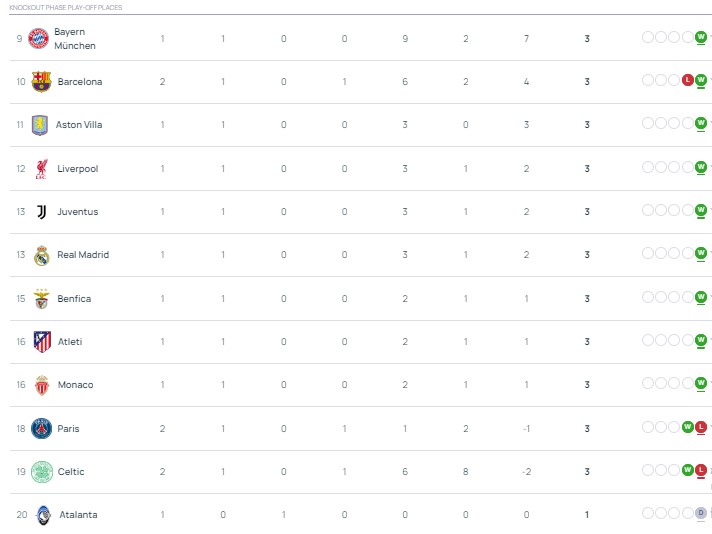Screen dimensions: 712x534
Task: Click Paris's green win form badge
Action: coord(688,427)
